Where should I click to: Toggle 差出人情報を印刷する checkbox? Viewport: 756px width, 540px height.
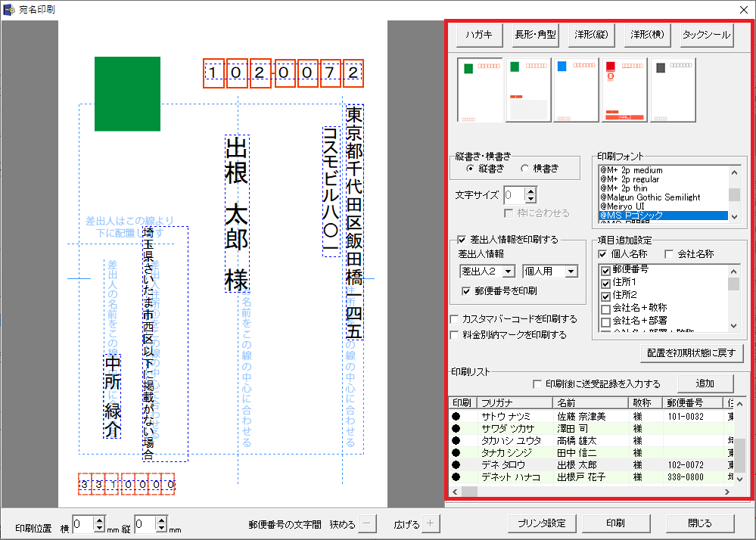(x=462, y=240)
